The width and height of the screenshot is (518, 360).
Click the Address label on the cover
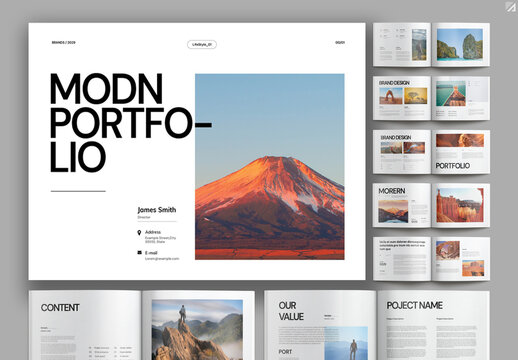click(153, 232)
